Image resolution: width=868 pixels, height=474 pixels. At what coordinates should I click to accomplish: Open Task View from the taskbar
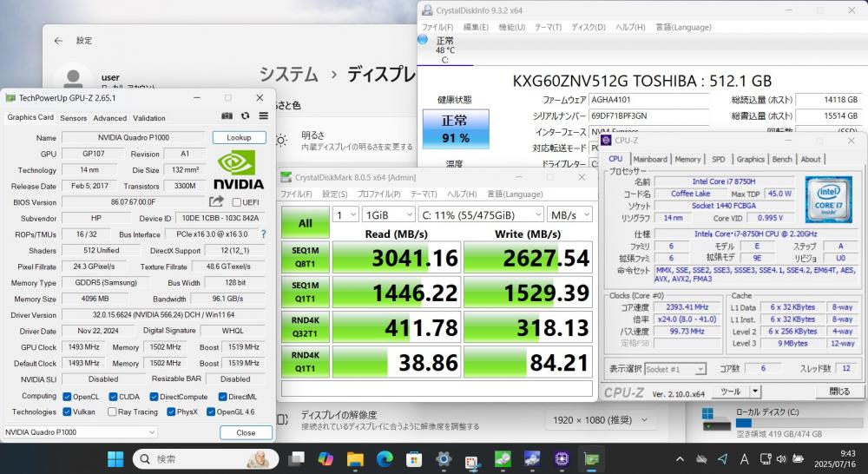coord(297,459)
